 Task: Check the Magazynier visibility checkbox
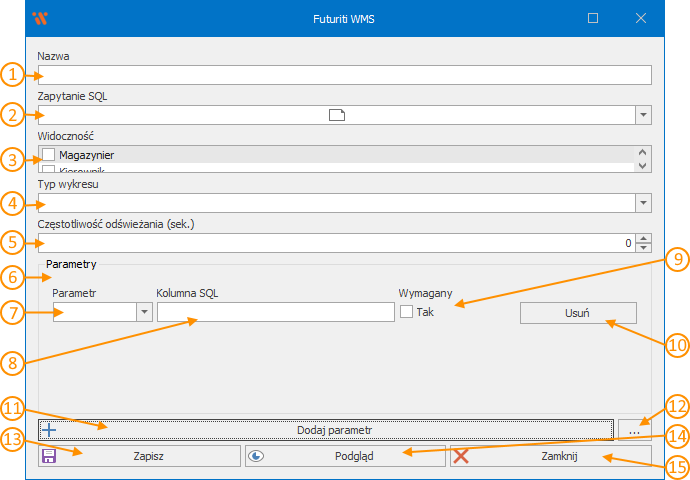48,155
